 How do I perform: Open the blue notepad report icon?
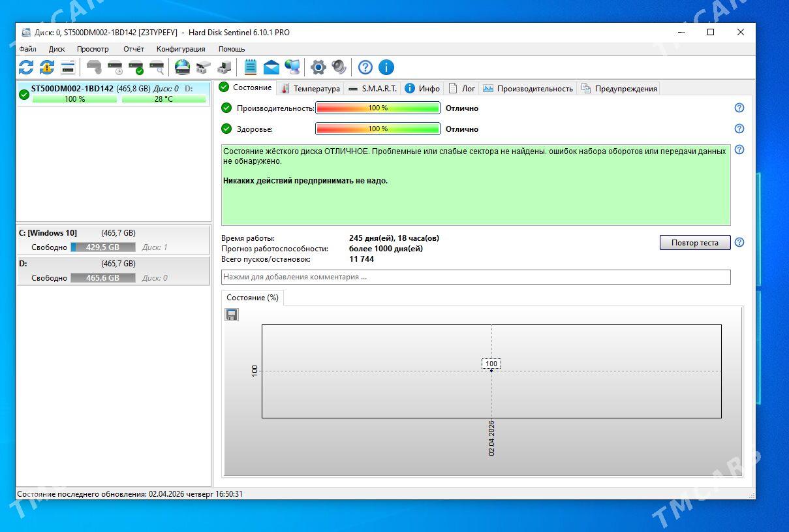click(250, 67)
